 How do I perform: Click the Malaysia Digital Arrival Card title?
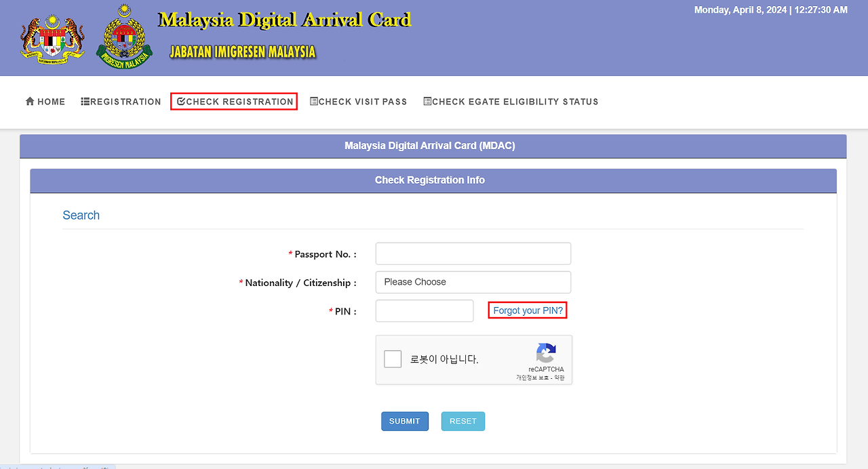285,20
